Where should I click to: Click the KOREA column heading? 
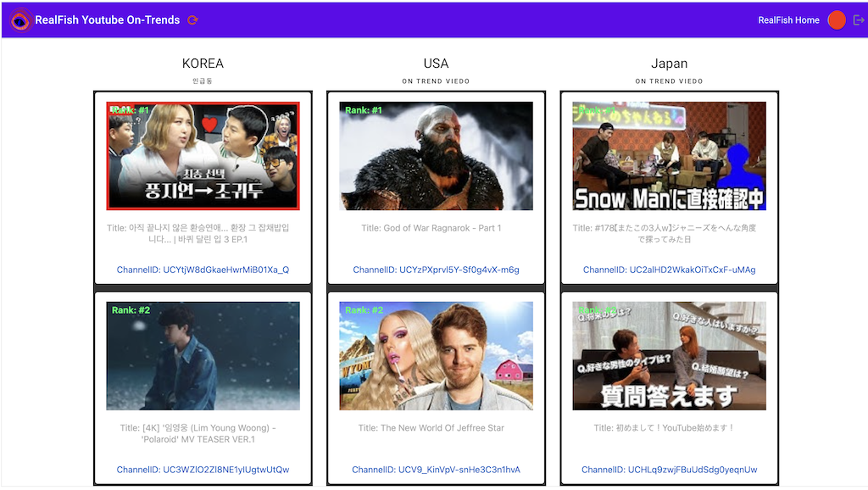(x=203, y=64)
